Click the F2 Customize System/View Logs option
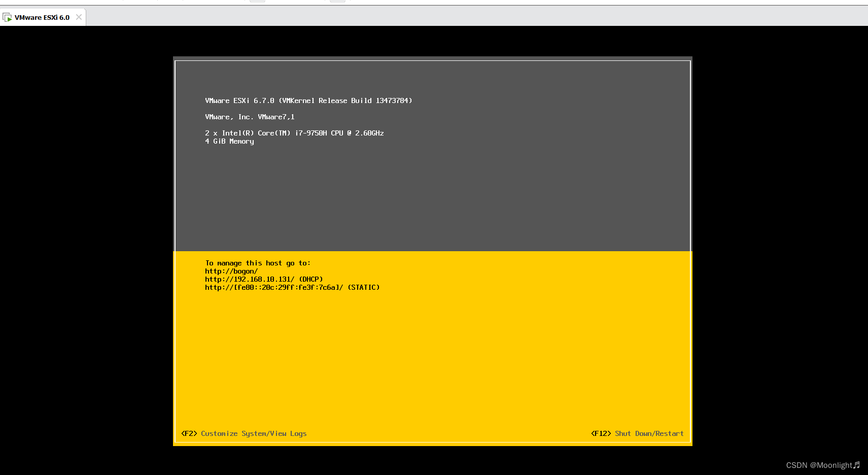This screenshot has width=868, height=475. [x=244, y=434]
